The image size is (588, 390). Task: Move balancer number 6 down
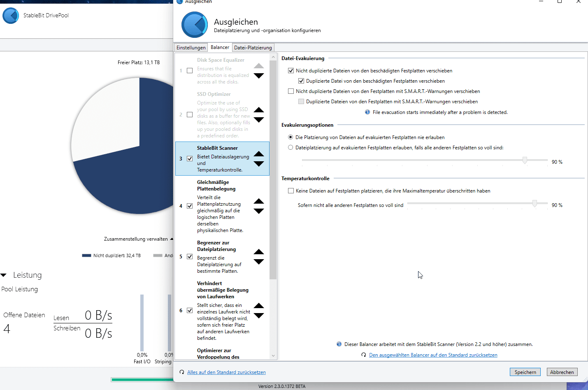pos(259,316)
